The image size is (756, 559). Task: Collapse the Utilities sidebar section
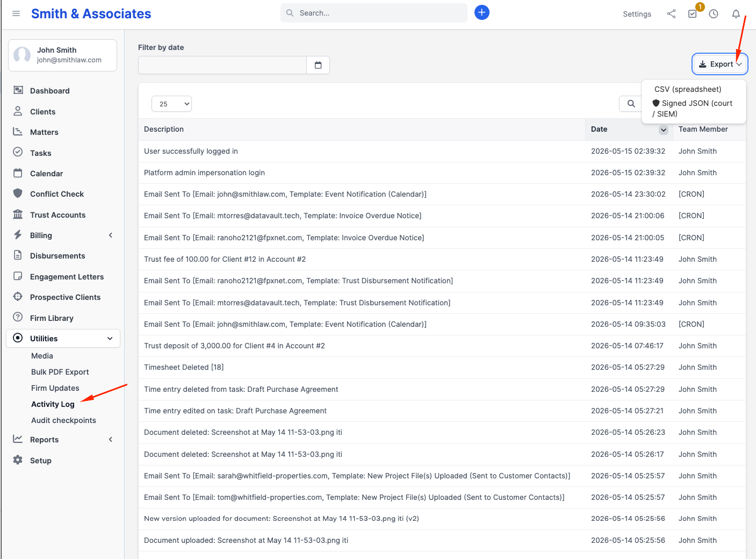[63, 339]
